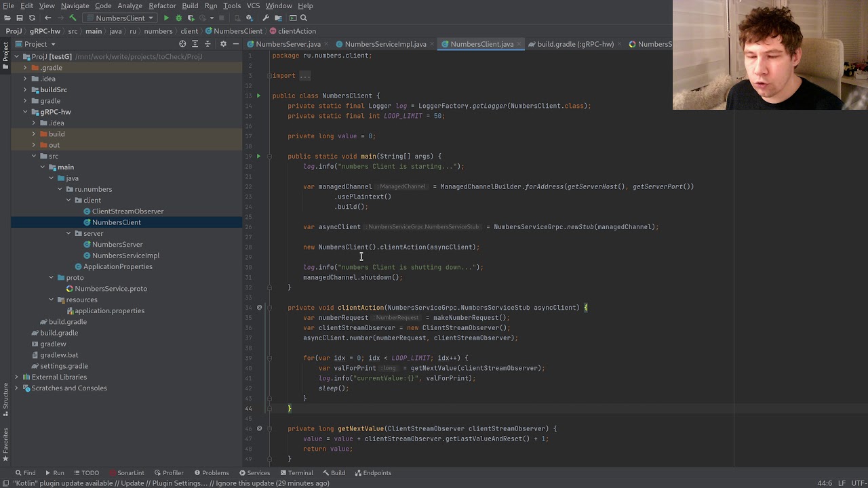Viewport: 868px width, 488px height.
Task: Collapse all in the Project panel toolbar
Action: [x=207, y=44]
